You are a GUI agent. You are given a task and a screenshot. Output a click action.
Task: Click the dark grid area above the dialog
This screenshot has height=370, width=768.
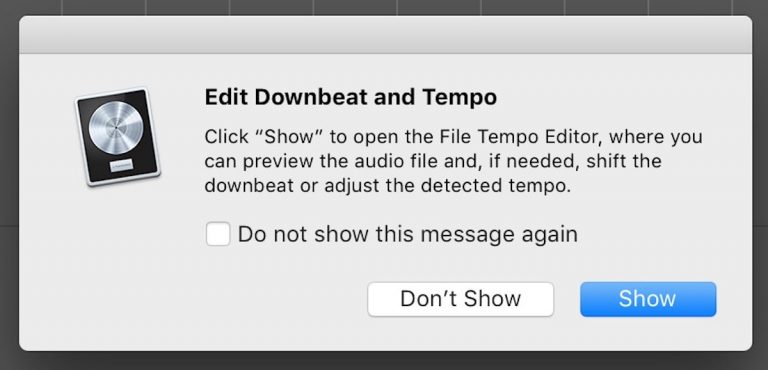(x=384, y=7)
